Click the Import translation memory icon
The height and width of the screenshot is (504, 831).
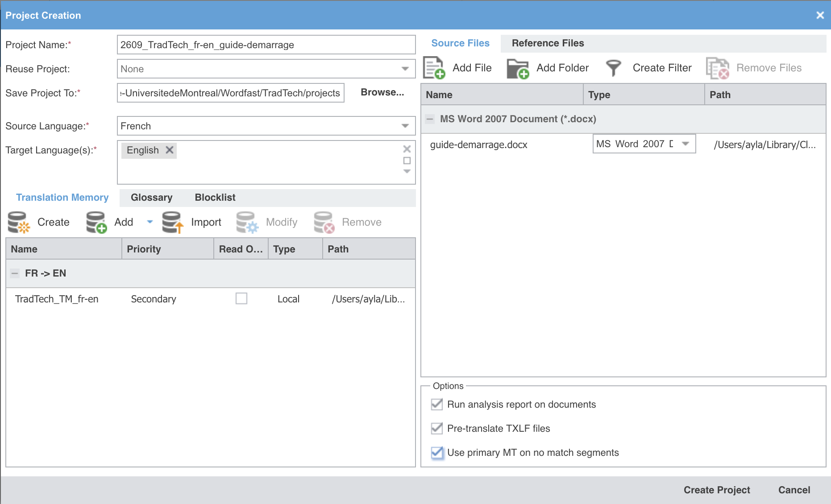(x=173, y=222)
